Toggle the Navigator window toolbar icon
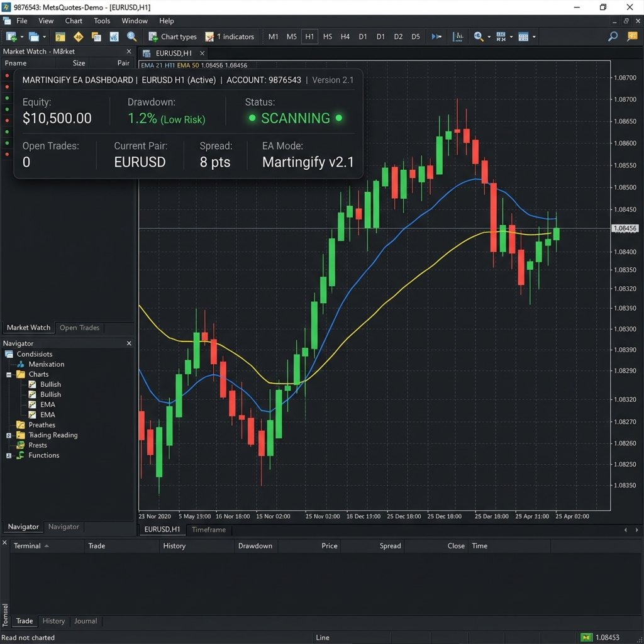 (x=96, y=36)
